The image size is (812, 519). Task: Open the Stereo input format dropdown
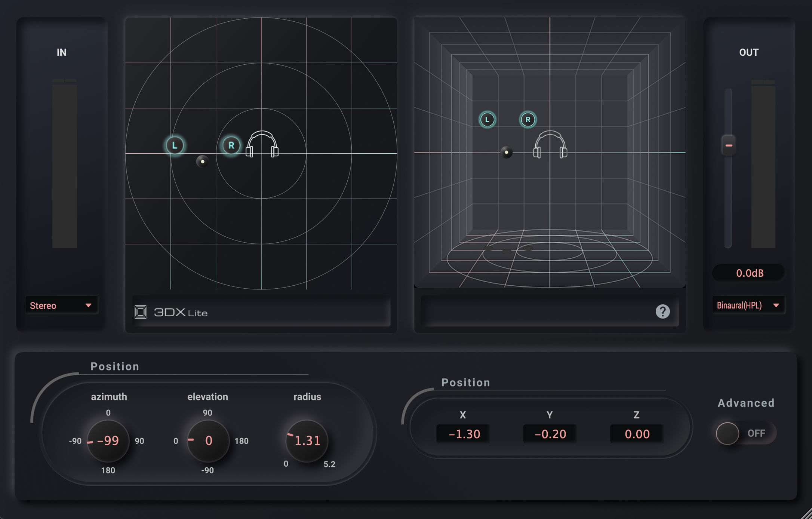click(61, 305)
